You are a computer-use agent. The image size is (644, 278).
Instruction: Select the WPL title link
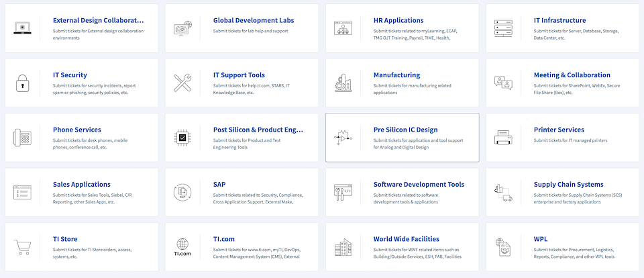(541, 239)
